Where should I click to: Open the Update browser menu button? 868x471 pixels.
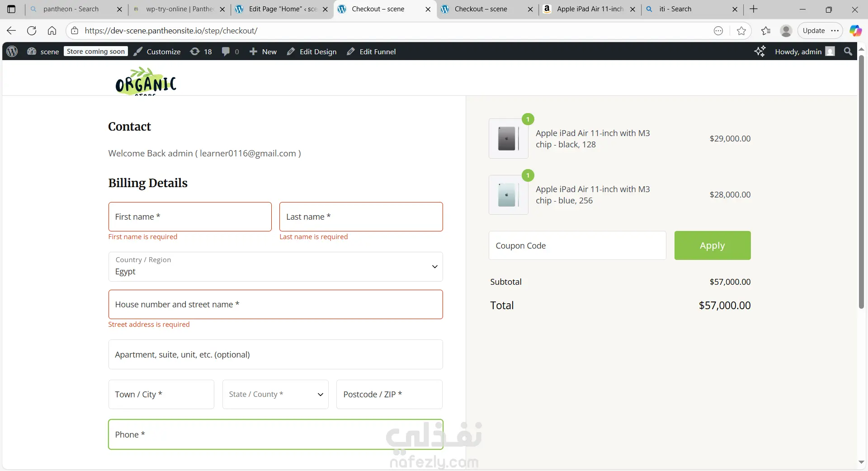click(x=820, y=31)
